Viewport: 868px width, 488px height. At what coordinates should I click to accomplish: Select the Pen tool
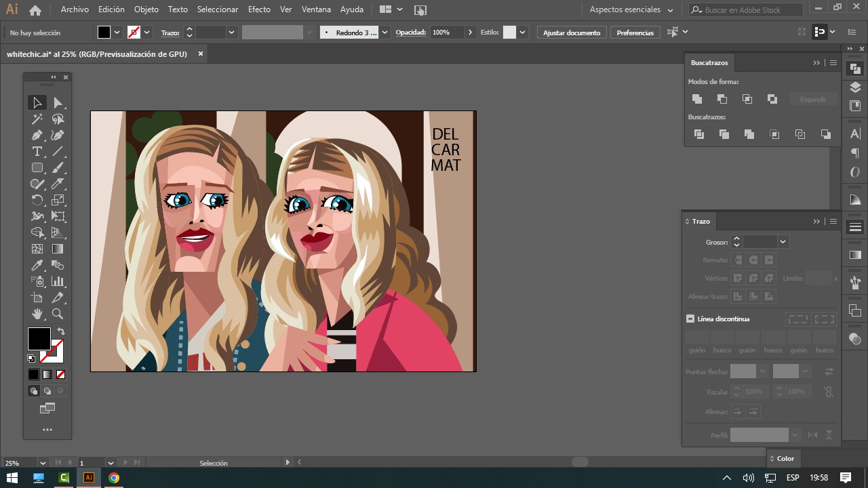coord(37,136)
